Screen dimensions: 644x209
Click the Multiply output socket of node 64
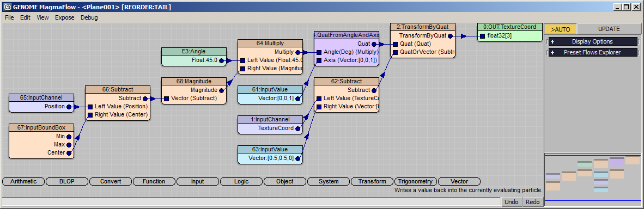[298, 52]
